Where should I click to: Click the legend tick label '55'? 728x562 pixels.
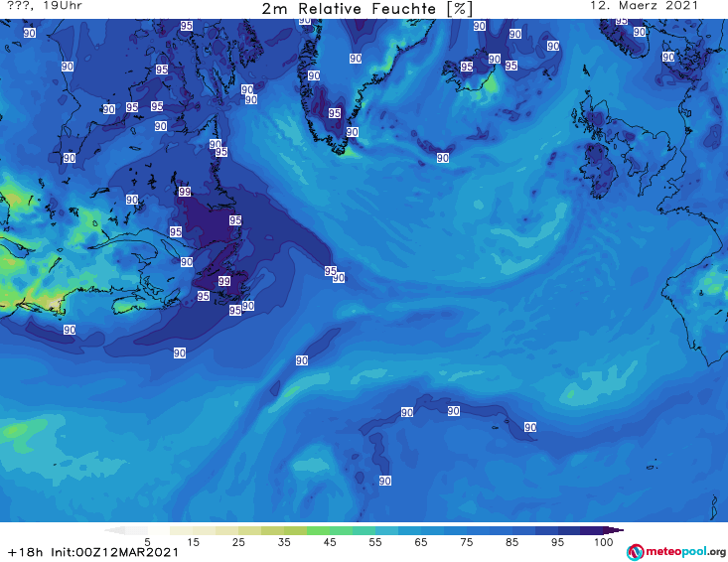coord(375,542)
